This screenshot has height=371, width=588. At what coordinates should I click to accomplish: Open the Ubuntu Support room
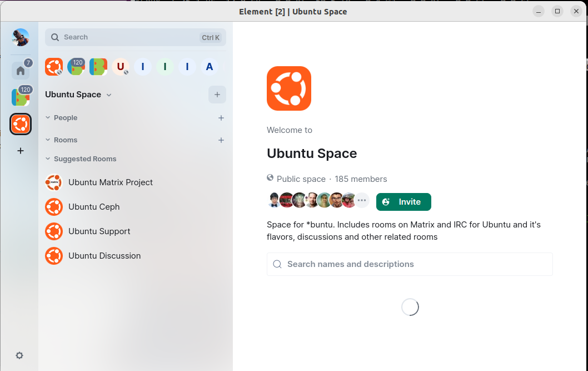pos(99,231)
